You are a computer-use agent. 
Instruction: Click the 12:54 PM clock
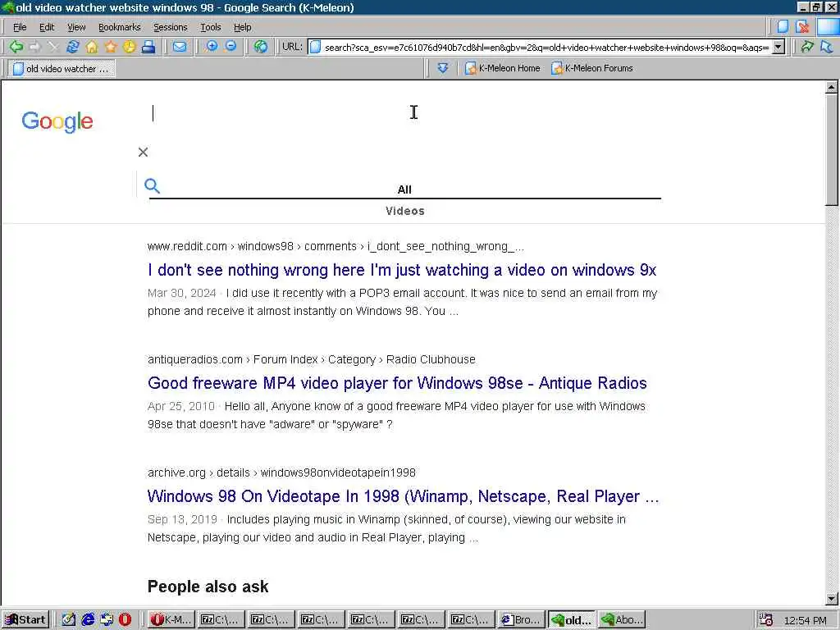click(x=806, y=620)
